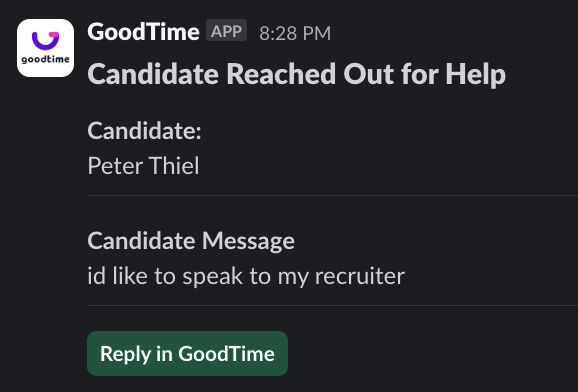Click the word speak in the candidate message
578x392 pixels.
click(212, 277)
